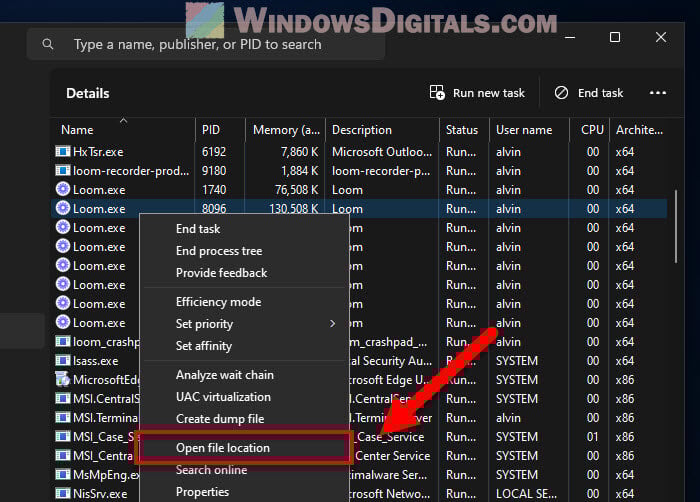Click Center Service description cell

393,456
